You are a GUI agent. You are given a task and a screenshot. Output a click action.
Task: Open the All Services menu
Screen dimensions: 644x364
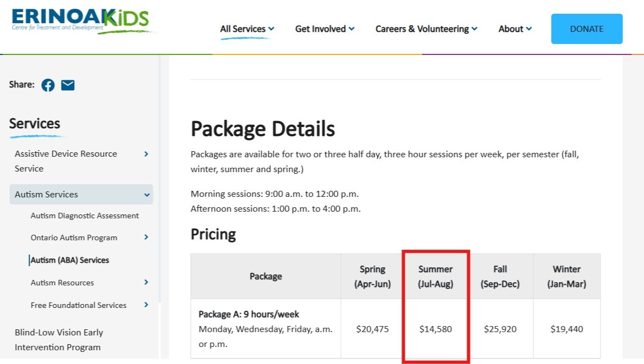[247, 29]
